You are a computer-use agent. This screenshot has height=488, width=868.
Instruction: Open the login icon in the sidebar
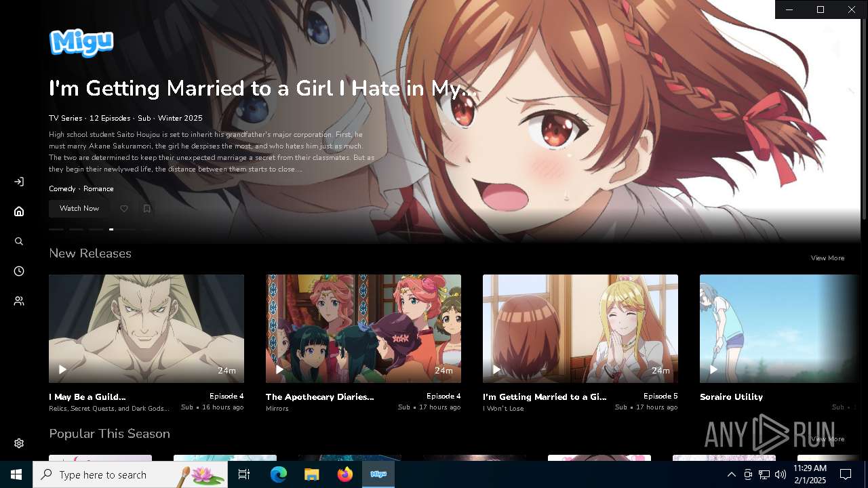19,182
